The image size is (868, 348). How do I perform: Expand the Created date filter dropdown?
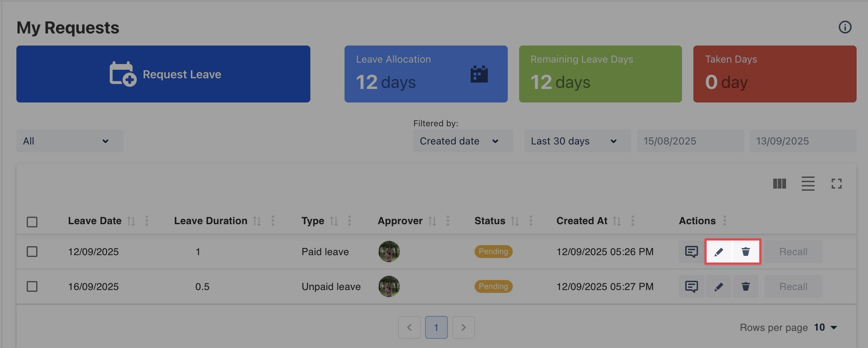pyautogui.click(x=463, y=141)
